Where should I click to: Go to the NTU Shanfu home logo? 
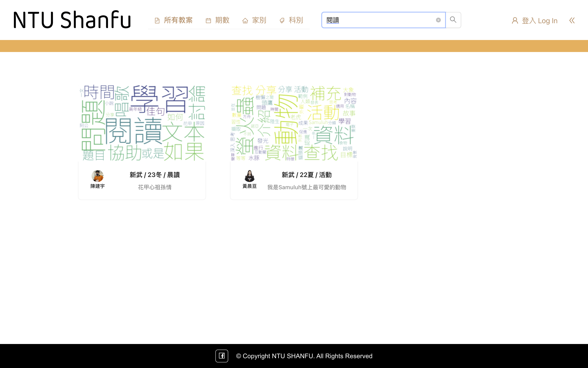[72, 19]
